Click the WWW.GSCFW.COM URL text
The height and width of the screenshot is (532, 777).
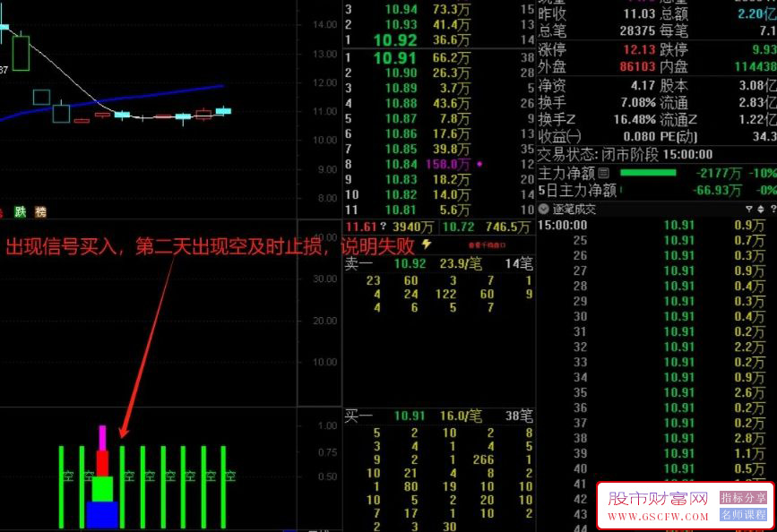[658, 517]
